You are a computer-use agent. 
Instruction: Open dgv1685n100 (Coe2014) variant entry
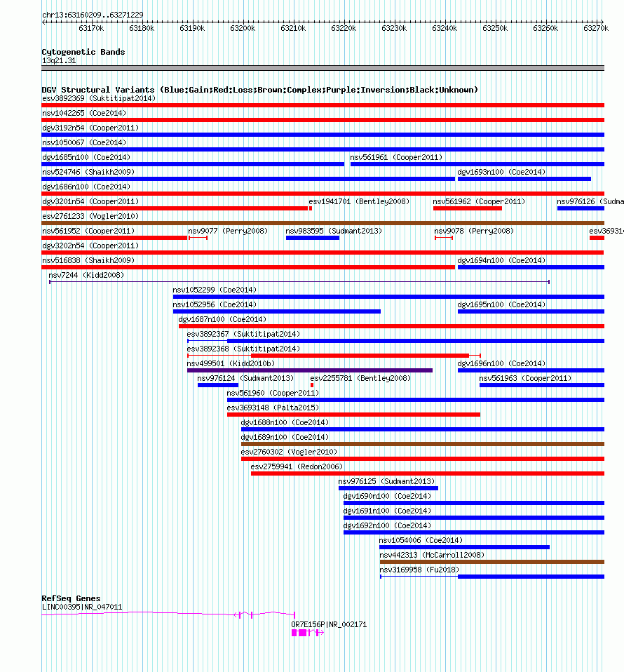(x=86, y=157)
